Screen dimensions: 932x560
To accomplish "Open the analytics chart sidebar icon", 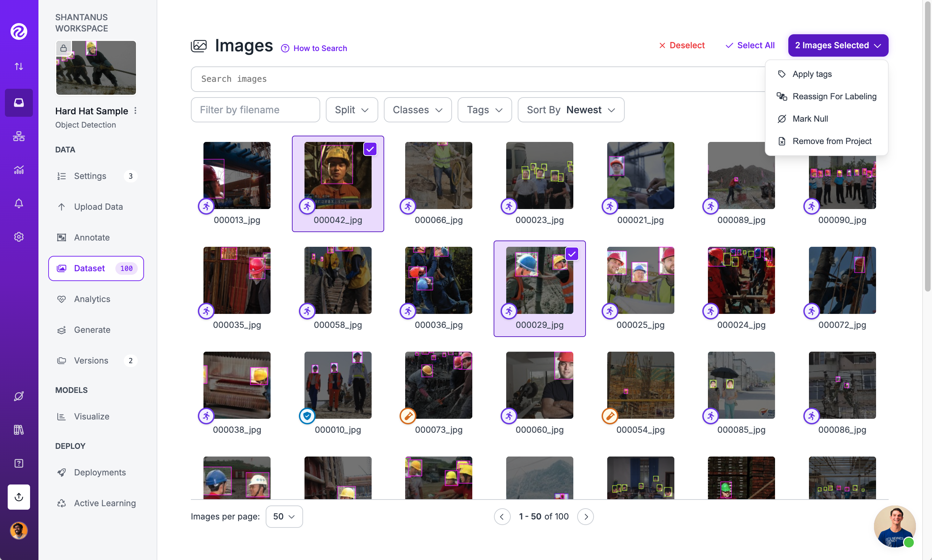I will (x=19, y=170).
